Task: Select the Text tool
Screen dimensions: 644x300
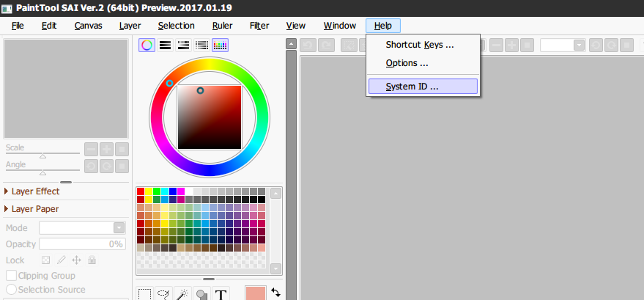Action: [x=221, y=294]
